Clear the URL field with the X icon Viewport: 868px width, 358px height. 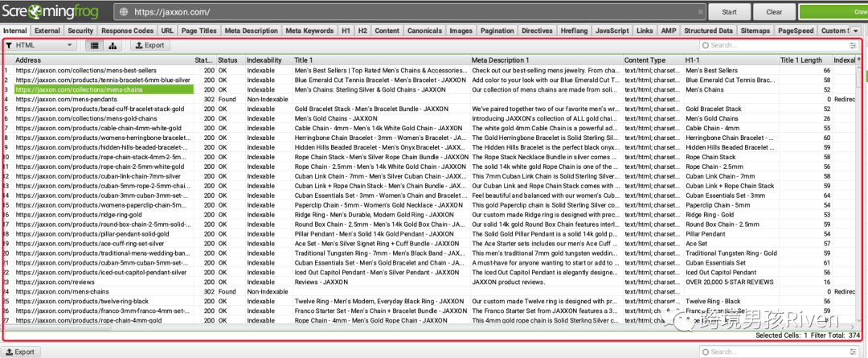(x=700, y=11)
